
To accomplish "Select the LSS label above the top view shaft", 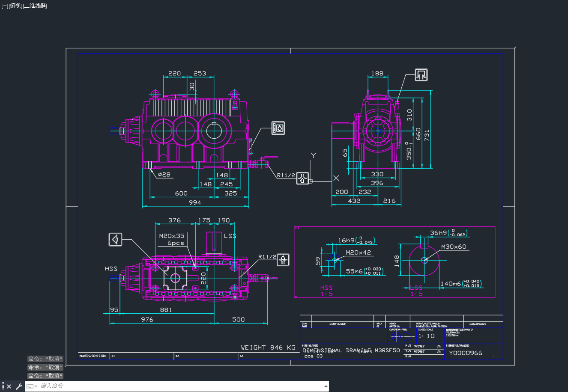I will [230, 236].
